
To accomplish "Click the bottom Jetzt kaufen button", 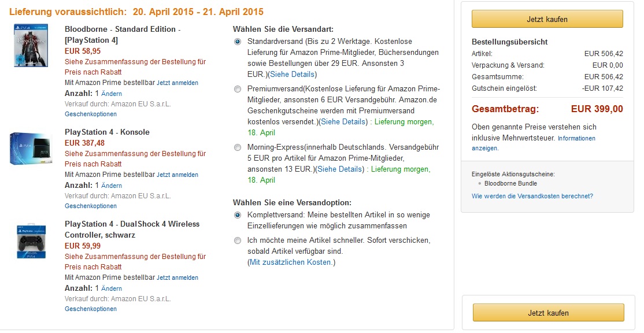I will 548,312.
